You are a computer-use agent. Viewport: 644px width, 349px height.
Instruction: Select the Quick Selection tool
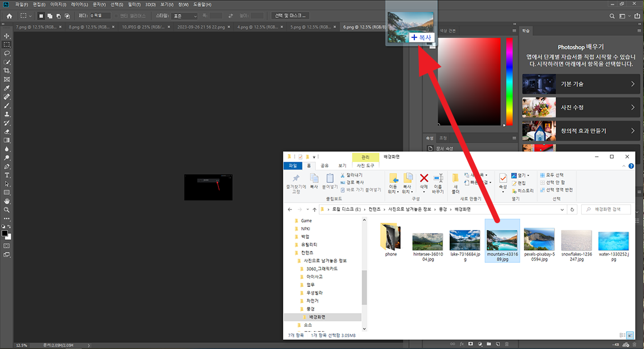pos(7,62)
